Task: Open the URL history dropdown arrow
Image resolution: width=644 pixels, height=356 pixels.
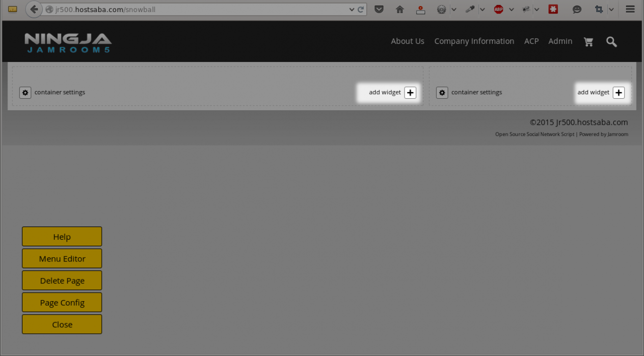Action: [x=352, y=9]
